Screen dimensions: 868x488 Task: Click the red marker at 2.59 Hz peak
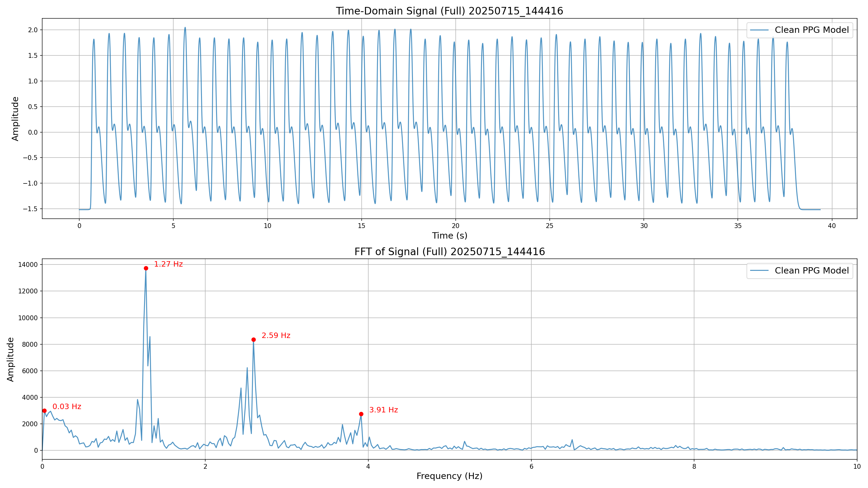point(254,339)
